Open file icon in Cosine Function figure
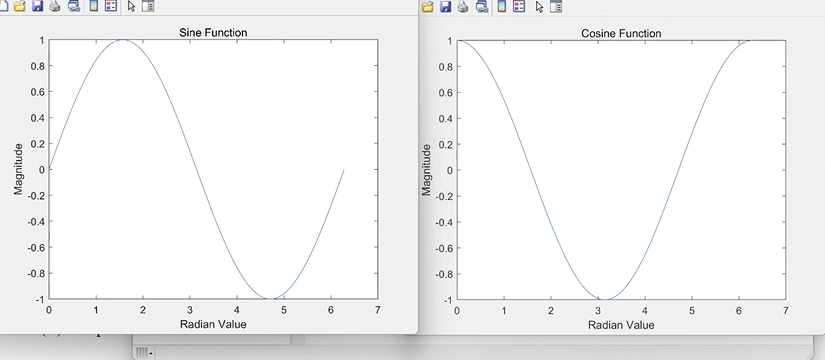The image size is (825, 360). tap(427, 6)
